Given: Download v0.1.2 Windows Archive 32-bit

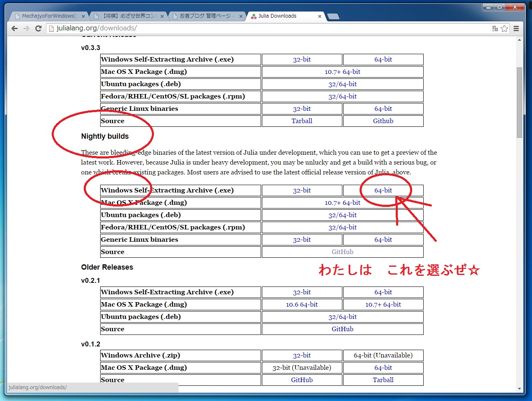Looking at the screenshot, I should click(302, 355).
